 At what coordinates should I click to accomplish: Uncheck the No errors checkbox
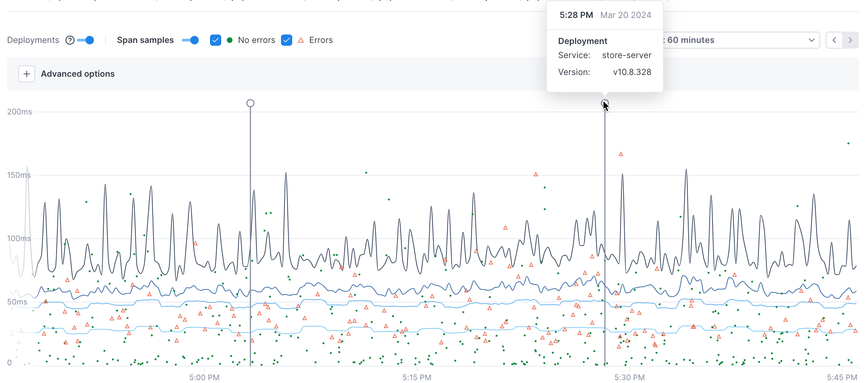215,40
